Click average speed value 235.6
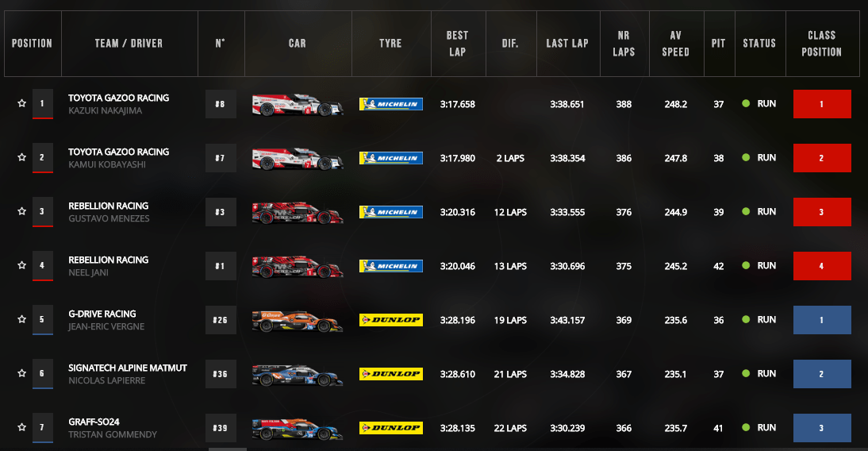Image resolution: width=868 pixels, height=451 pixels. tap(676, 320)
